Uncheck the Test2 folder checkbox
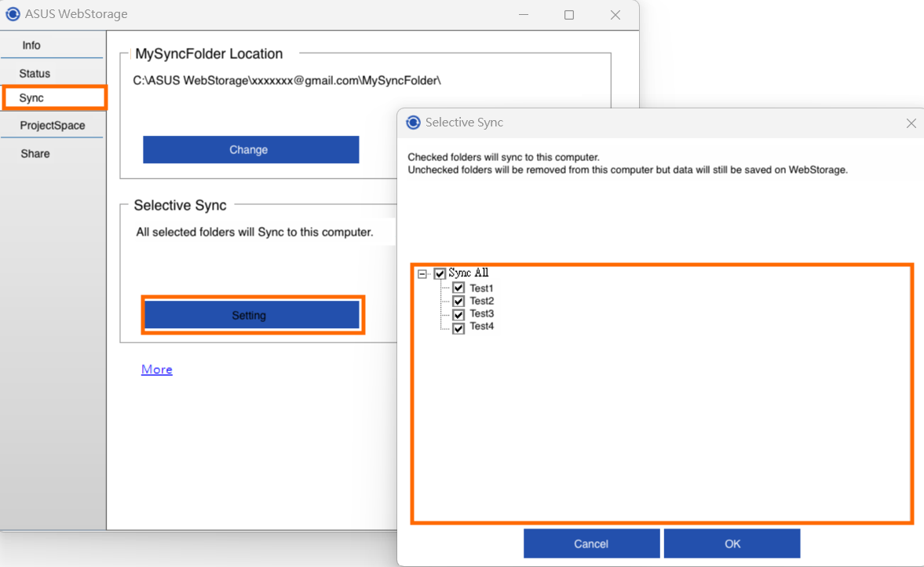This screenshot has height=567, width=924. pyautogui.click(x=458, y=302)
